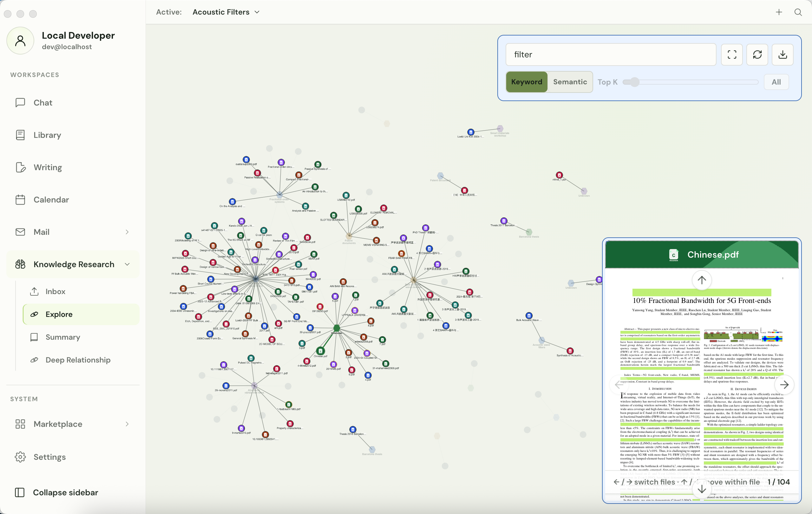This screenshot has width=812, height=514.
Task: Select the Thesis 2011 Barcelona node
Action: click(x=504, y=221)
